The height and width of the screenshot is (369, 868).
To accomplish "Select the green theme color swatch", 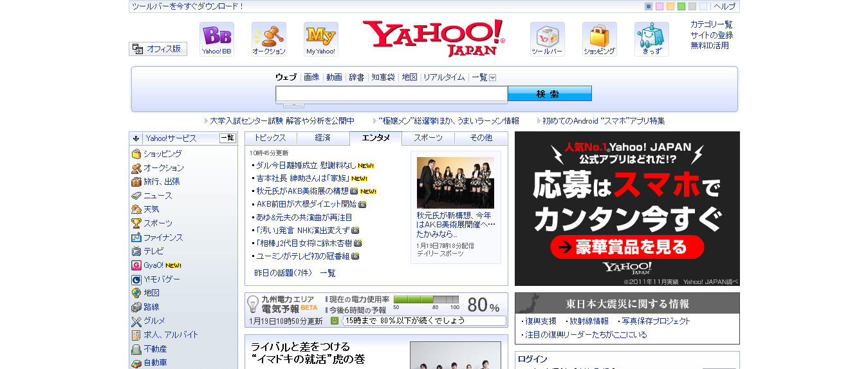I will pyautogui.click(x=681, y=6).
